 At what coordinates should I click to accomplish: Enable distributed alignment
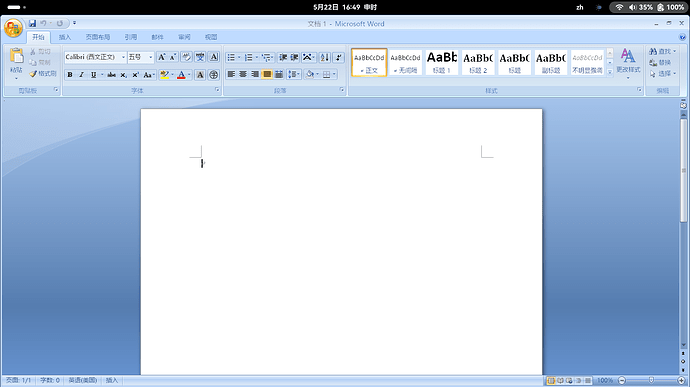(279, 74)
